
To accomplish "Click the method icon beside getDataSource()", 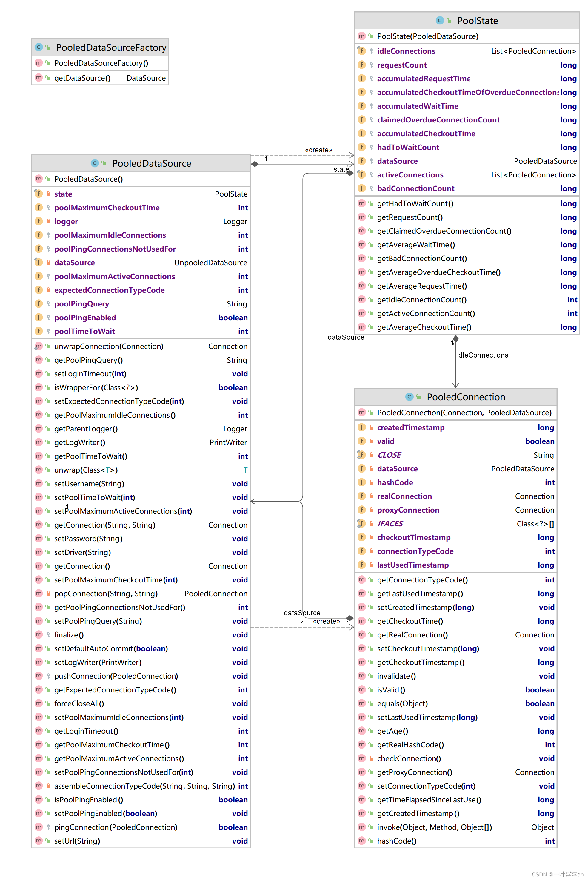I will 39,78.
